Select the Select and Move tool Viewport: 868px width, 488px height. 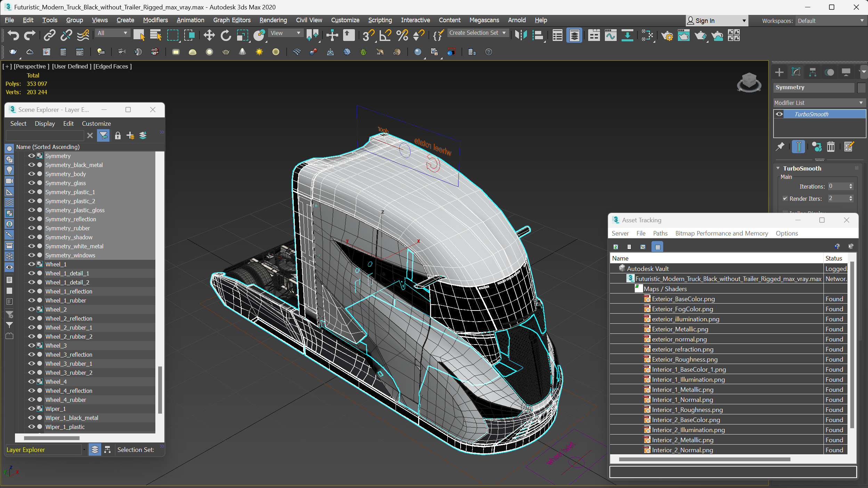[209, 35]
